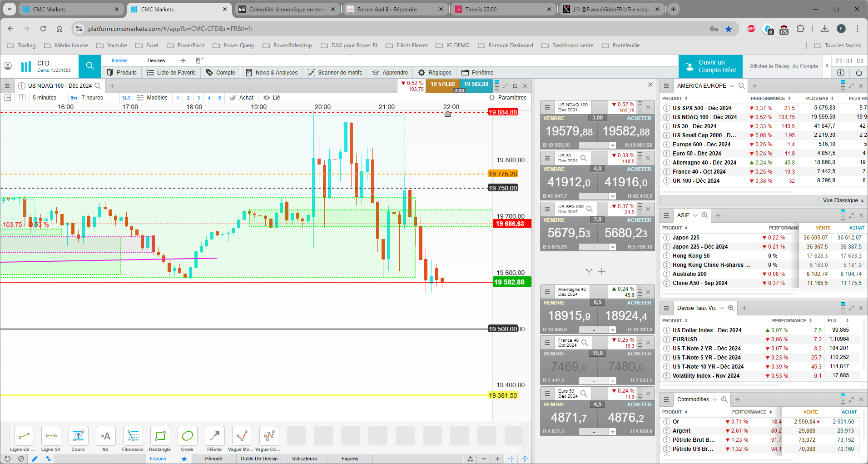Open the Modèles templates button
Viewport: 868px width, 464px height.
[152, 98]
